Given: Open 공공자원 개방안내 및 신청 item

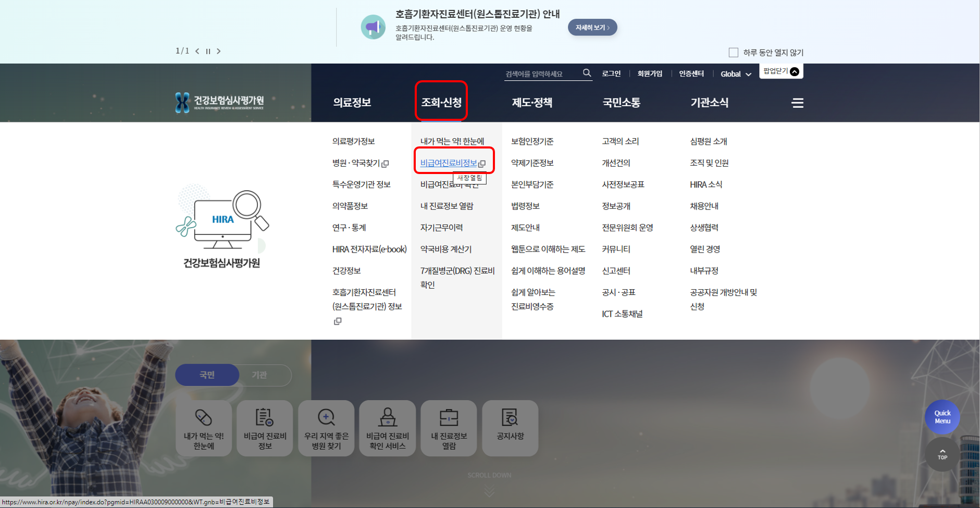Looking at the screenshot, I should [723, 299].
